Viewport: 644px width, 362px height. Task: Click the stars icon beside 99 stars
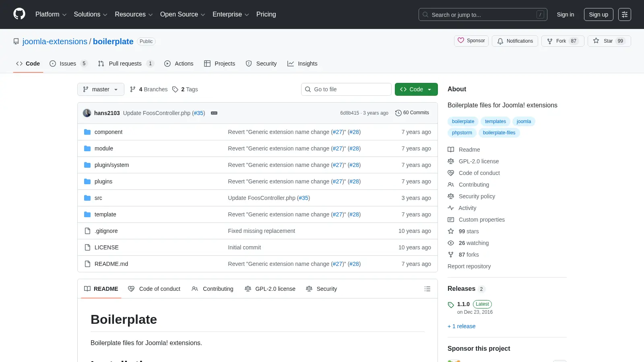pyautogui.click(x=451, y=231)
